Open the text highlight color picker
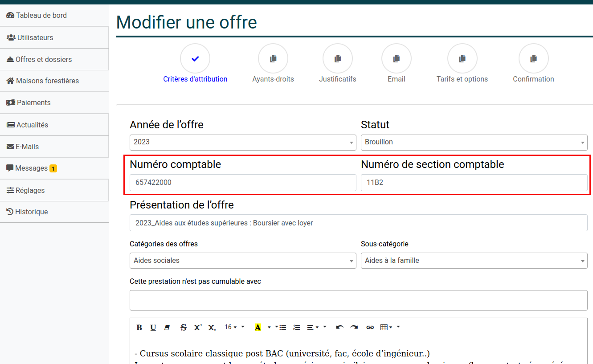Viewport: 593px width, 364px height. coord(258,327)
